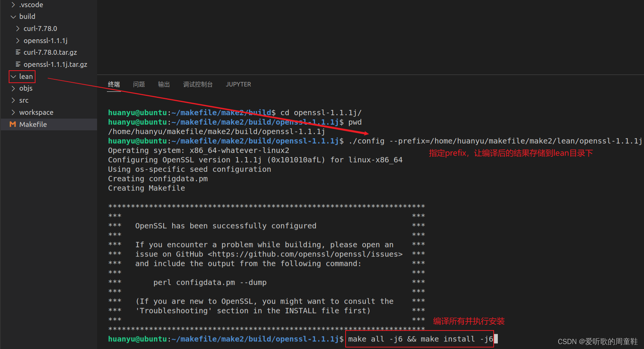Select the curl-7.78.0 folder name
The width and height of the screenshot is (644, 349).
pyautogui.click(x=40, y=29)
